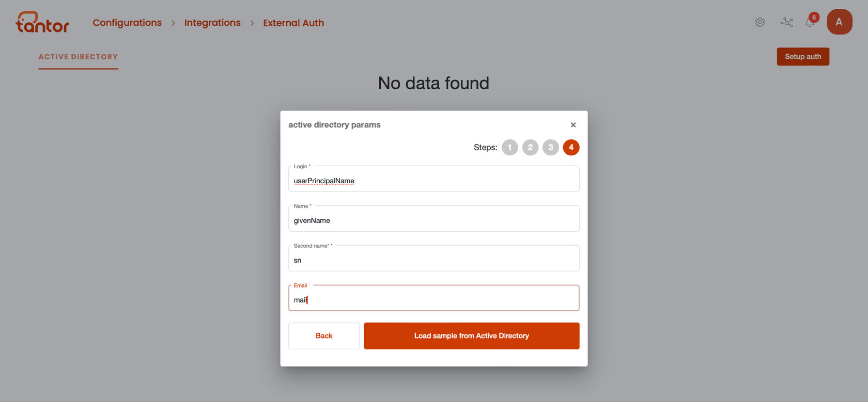Click the Setup auth button

tap(803, 57)
